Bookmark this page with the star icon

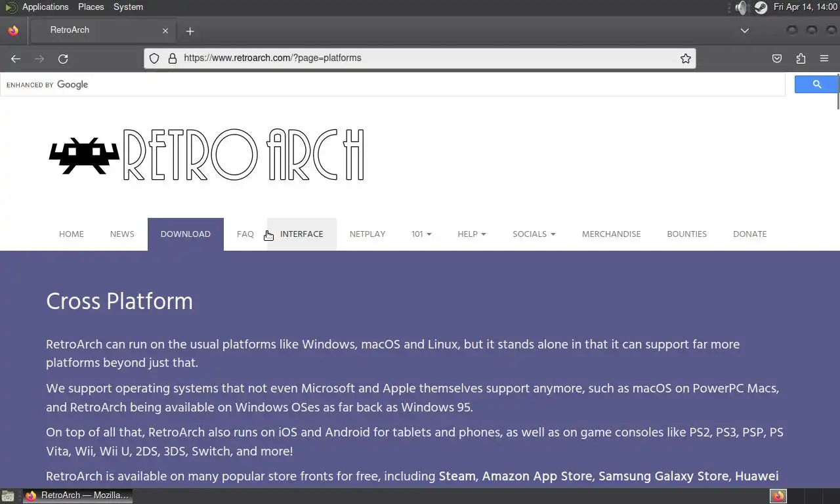click(686, 58)
